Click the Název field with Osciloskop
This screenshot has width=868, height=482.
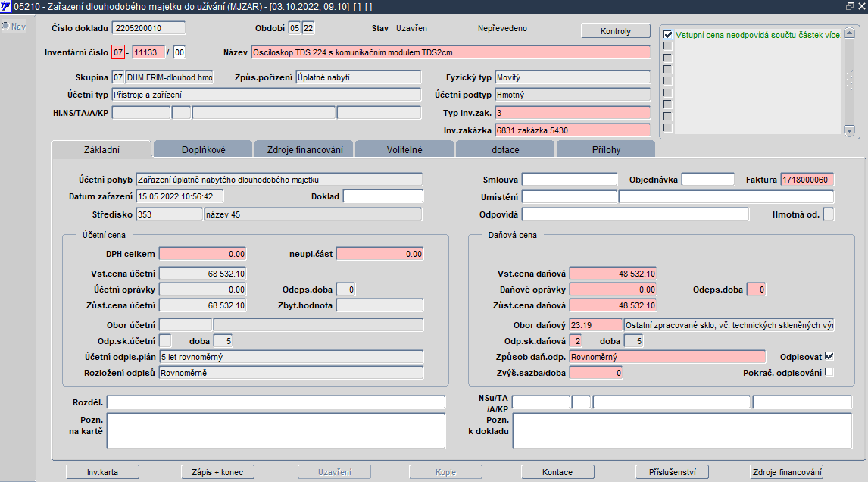click(451, 52)
